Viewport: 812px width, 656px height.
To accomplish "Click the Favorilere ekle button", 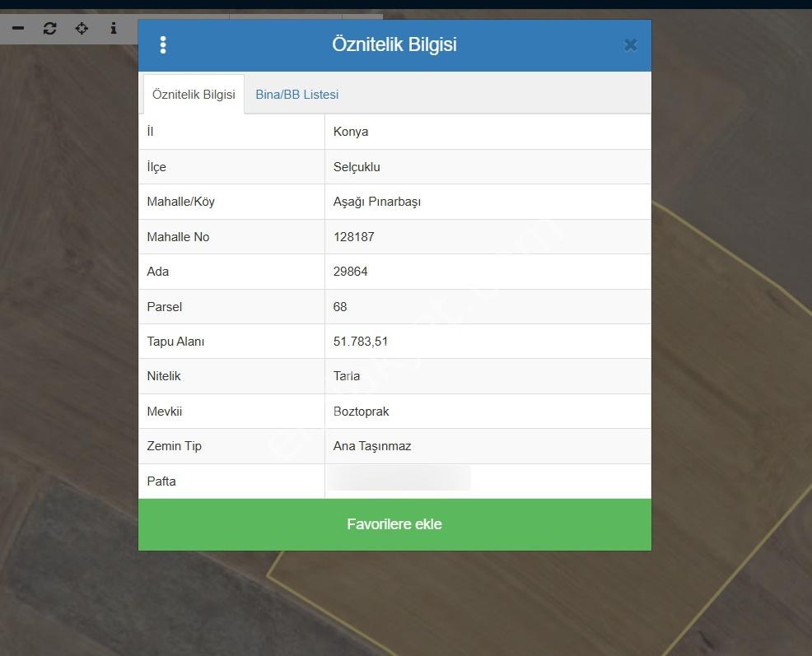I will pos(394,524).
